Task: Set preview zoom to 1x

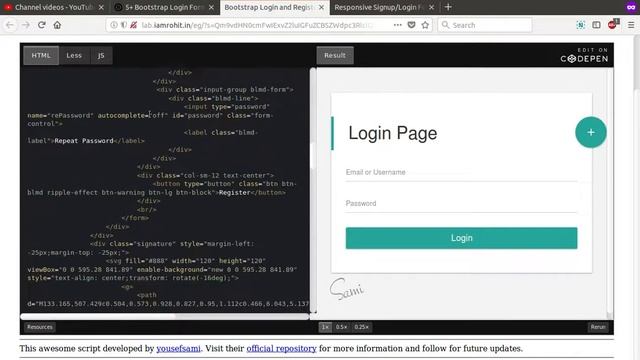Action: click(x=325, y=327)
